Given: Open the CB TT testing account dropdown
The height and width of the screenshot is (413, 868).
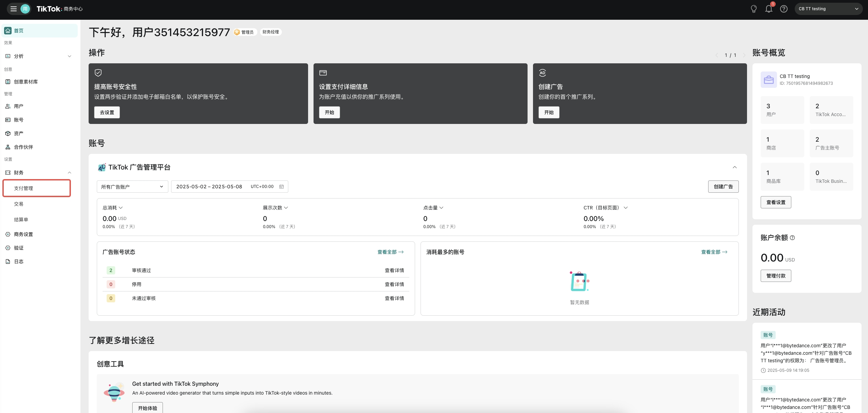Looking at the screenshot, I should tap(828, 9).
